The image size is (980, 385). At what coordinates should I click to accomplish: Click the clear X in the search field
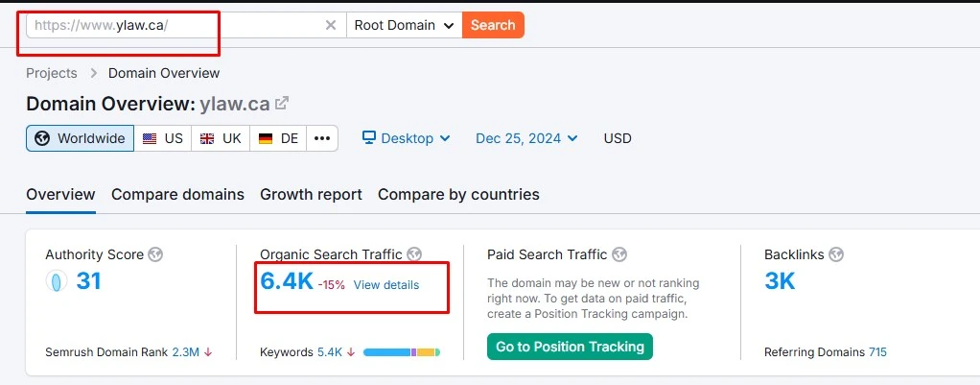(x=331, y=25)
